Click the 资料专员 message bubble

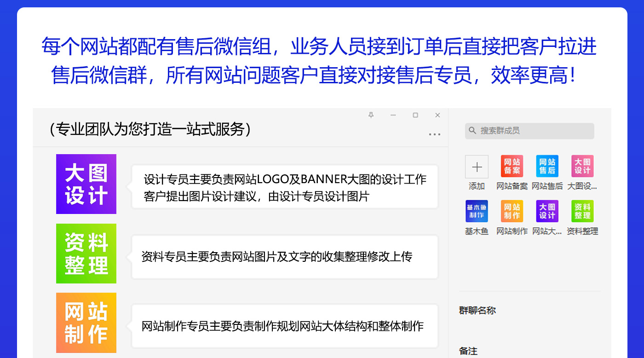(x=285, y=256)
